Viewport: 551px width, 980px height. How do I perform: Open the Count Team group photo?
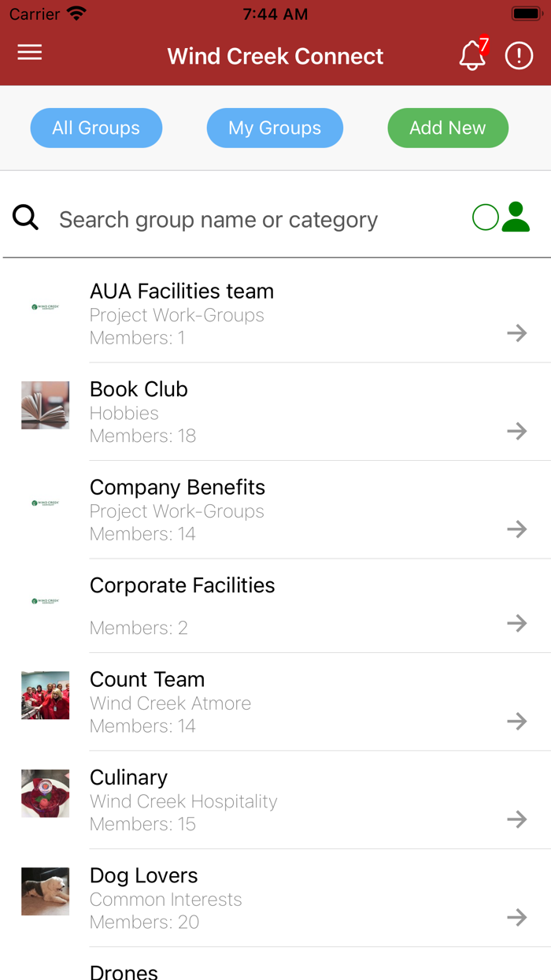tap(45, 695)
